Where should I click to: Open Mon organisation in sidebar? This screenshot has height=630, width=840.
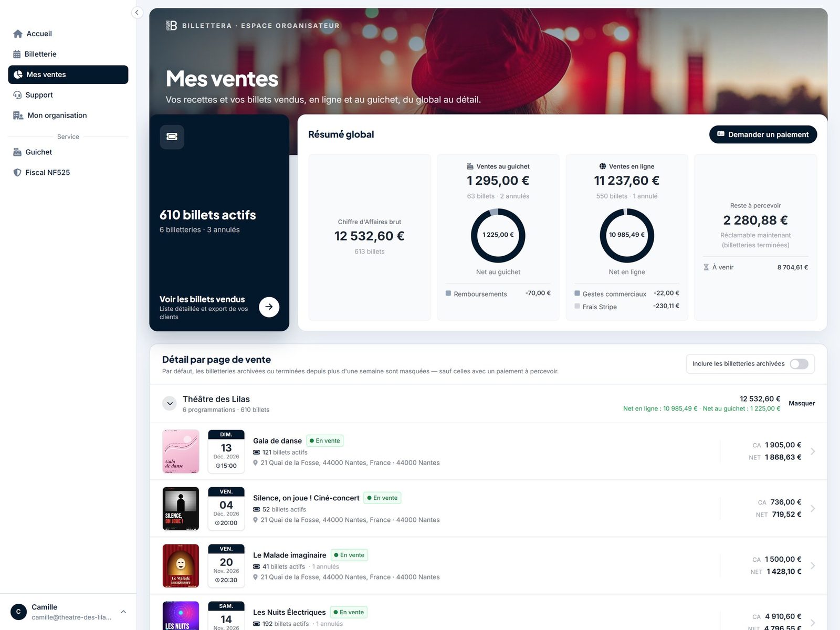coord(68,115)
